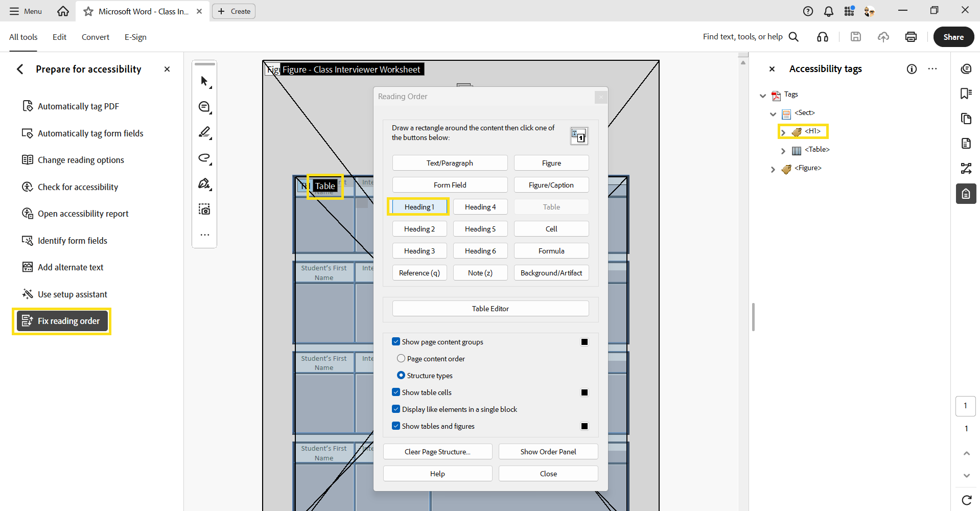980x511 pixels.
Task: Collapse the Tags root node
Action: (x=763, y=96)
